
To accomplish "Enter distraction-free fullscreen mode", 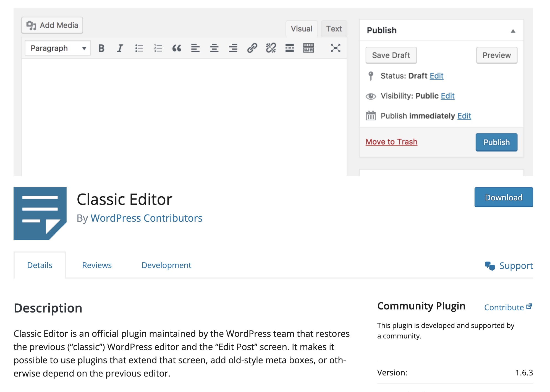I will point(335,48).
